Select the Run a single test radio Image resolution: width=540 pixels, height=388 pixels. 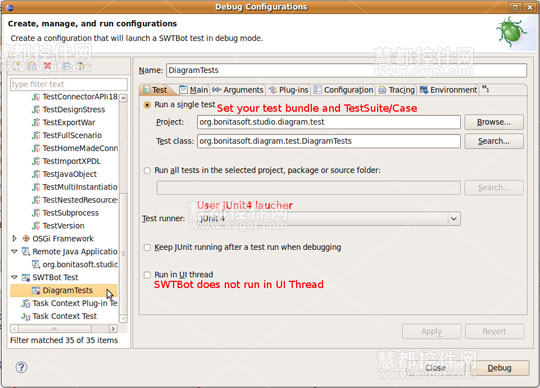tap(147, 105)
